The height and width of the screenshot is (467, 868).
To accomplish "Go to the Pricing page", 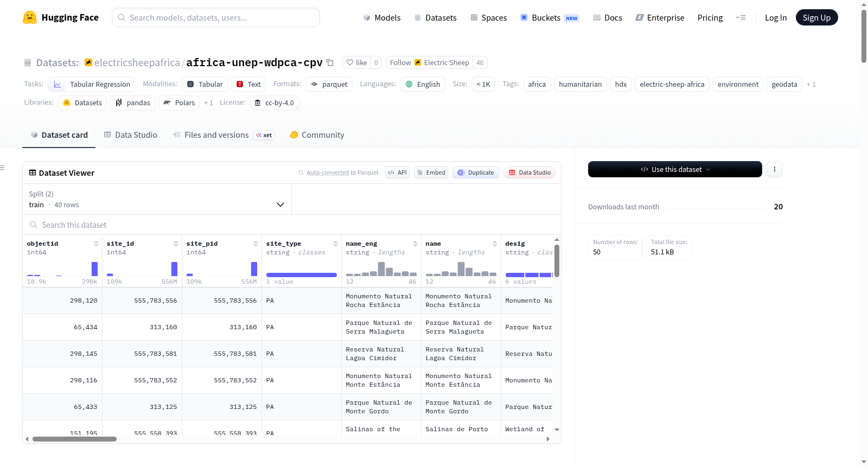I will 710,17.
